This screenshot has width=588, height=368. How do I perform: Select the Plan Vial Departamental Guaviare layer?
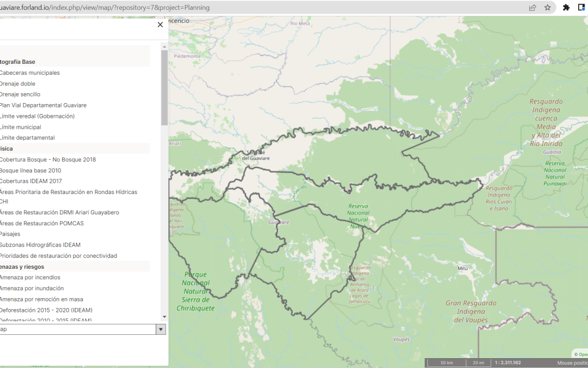tap(43, 105)
